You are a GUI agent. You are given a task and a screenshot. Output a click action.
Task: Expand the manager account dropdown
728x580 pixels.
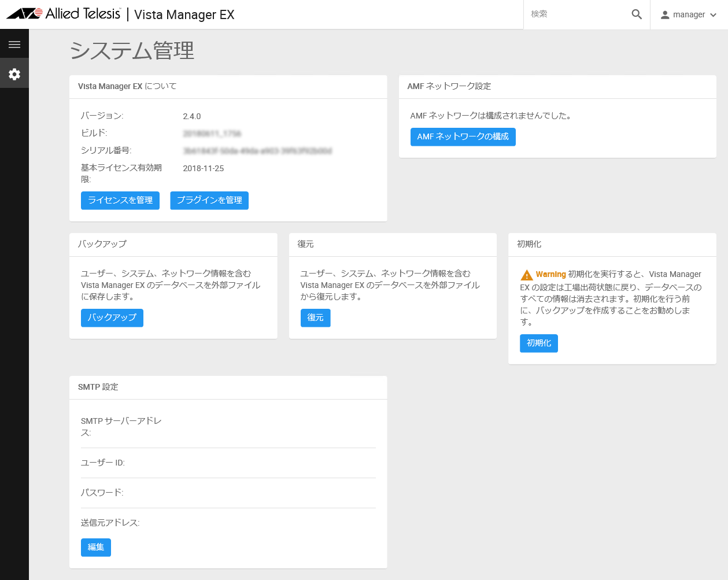point(713,15)
